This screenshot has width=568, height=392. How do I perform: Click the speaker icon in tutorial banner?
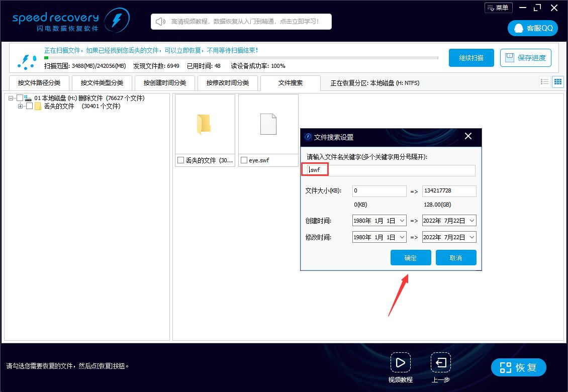(159, 22)
